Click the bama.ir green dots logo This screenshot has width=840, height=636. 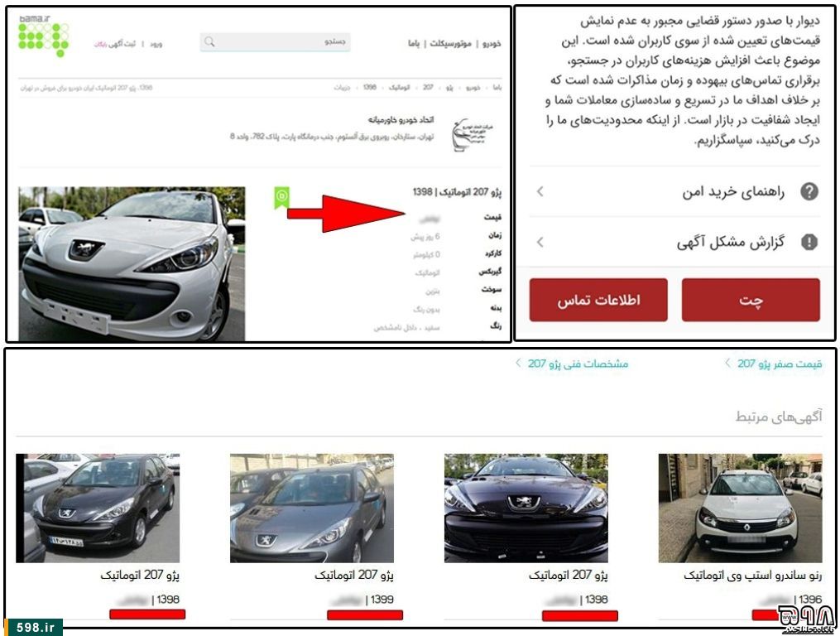point(43,36)
